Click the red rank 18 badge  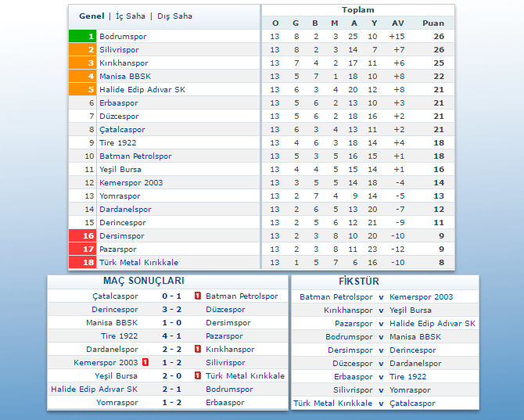(x=83, y=263)
